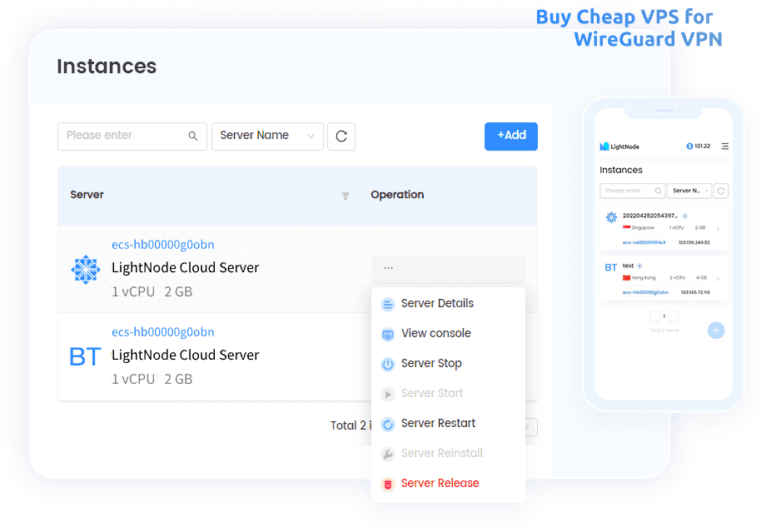Screen dimensions: 766x532
Task: Click the phone IP 103.145.72.119
Action: click(695, 292)
